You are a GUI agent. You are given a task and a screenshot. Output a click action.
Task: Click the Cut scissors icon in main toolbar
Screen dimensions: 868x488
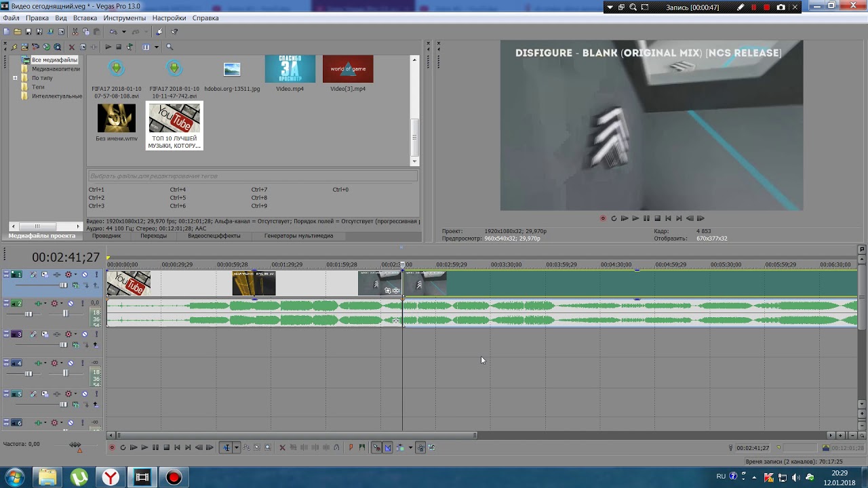pos(75,32)
